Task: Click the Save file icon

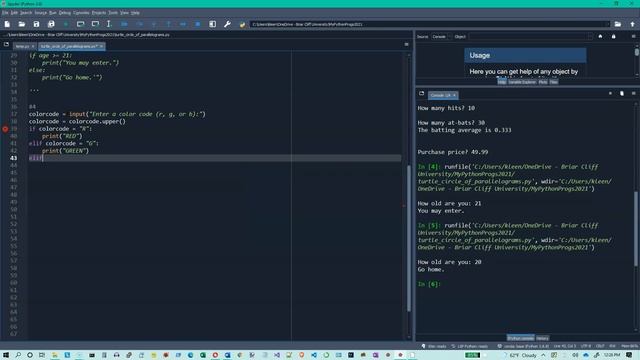Action: pyautogui.click(x=36, y=24)
